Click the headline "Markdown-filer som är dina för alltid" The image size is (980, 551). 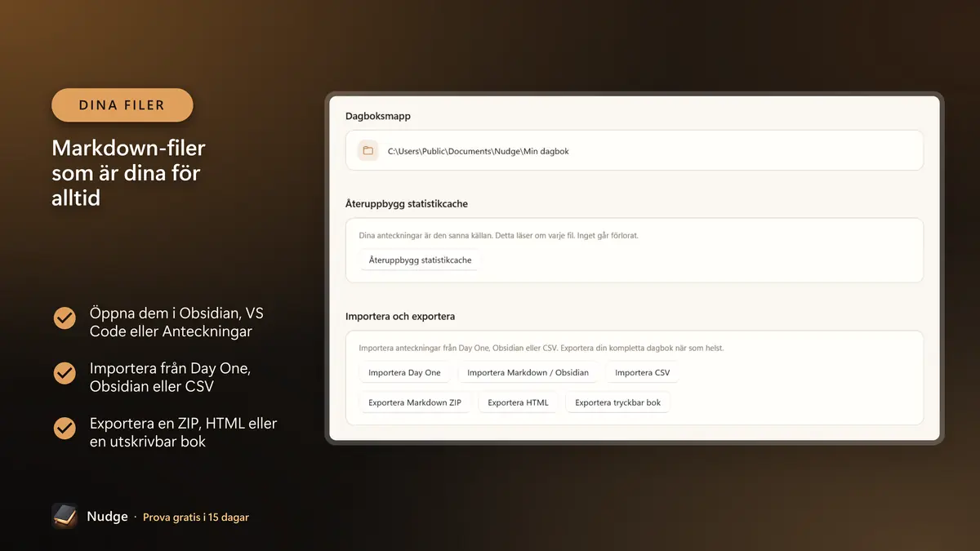[128, 173]
